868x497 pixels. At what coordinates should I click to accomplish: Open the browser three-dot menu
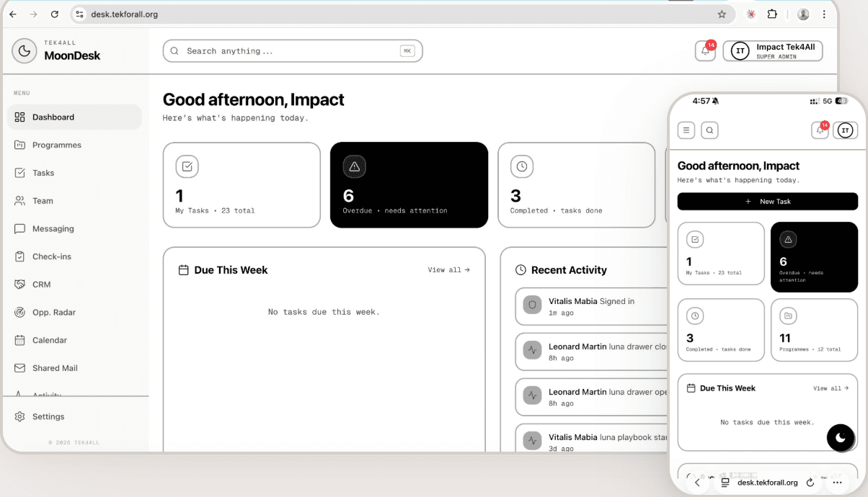[x=824, y=14]
